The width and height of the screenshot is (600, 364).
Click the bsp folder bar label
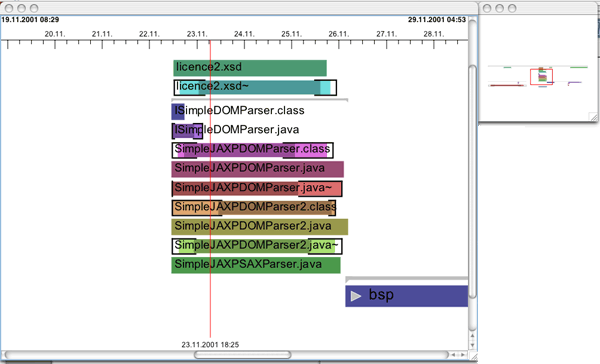[x=381, y=295]
